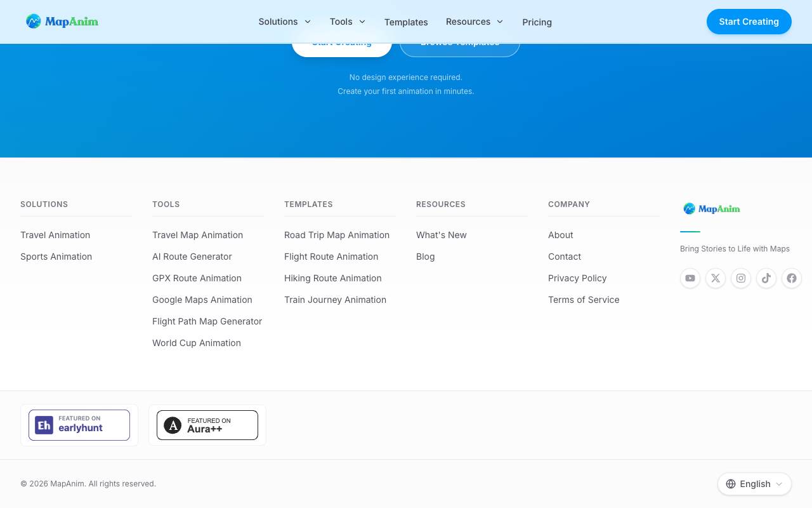Click the MapAnim logo in footer
Viewport: 812px width, 508px height.
click(712, 209)
